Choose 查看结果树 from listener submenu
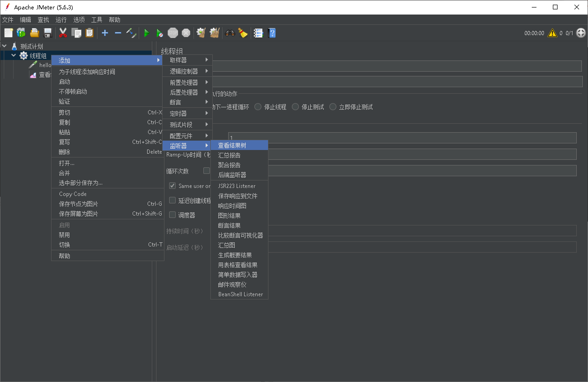The image size is (588, 382). 239,145
